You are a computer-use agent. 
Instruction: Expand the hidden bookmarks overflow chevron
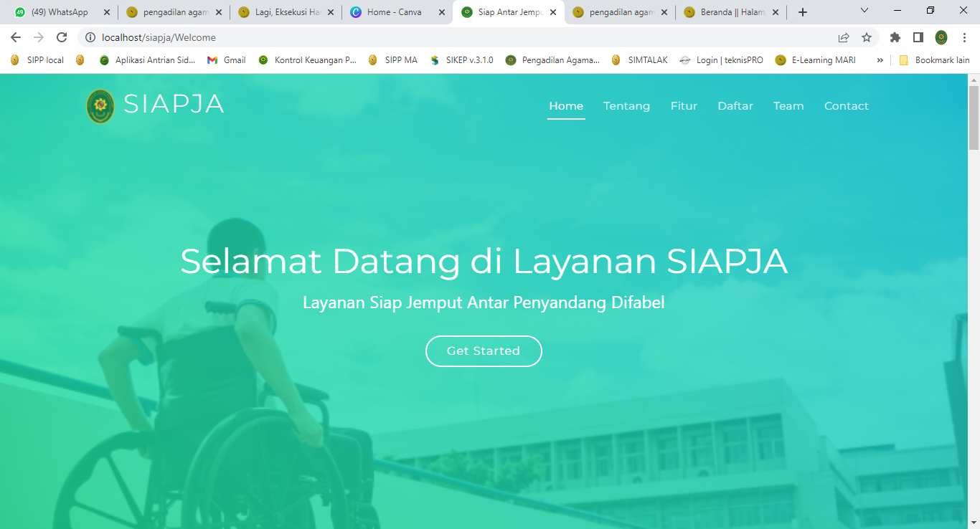point(880,60)
